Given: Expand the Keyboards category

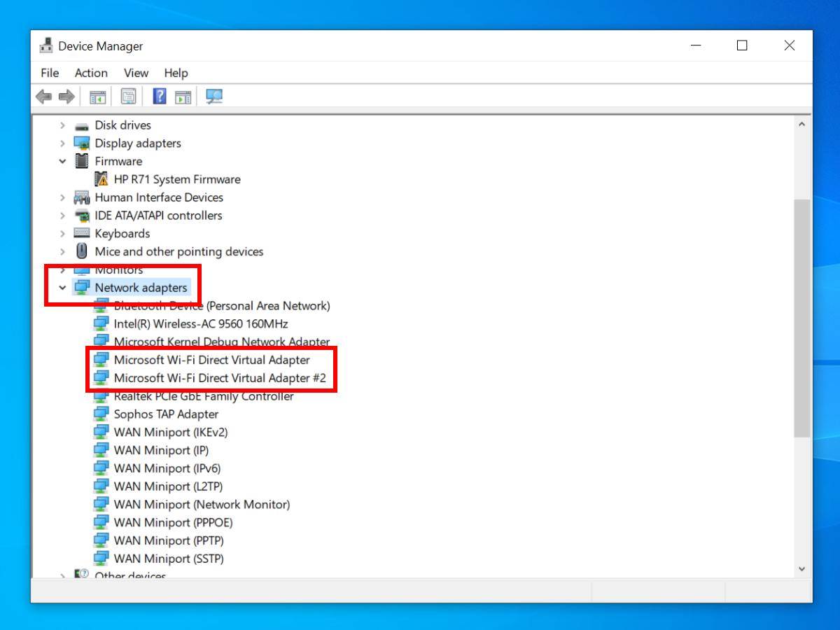Looking at the screenshot, I should (62, 234).
